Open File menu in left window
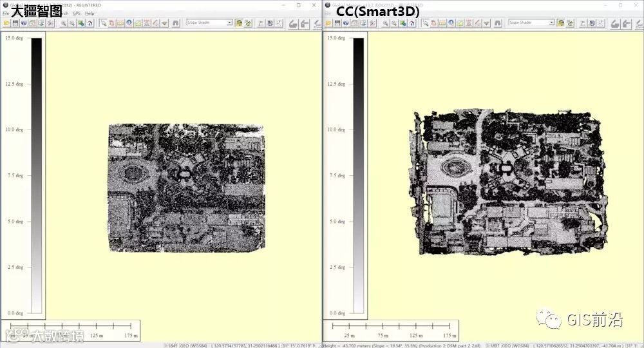The width and height of the screenshot is (644, 348). point(5,14)
